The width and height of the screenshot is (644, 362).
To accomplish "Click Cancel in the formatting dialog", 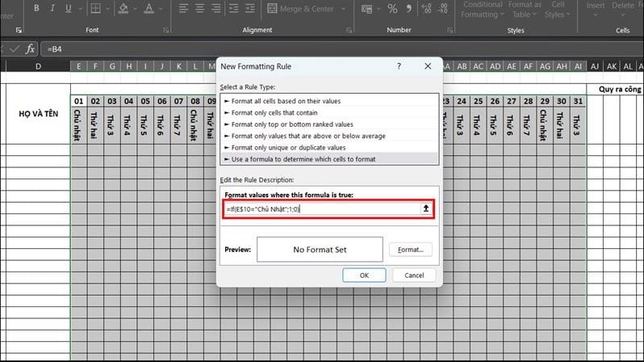I will (414, 276).
